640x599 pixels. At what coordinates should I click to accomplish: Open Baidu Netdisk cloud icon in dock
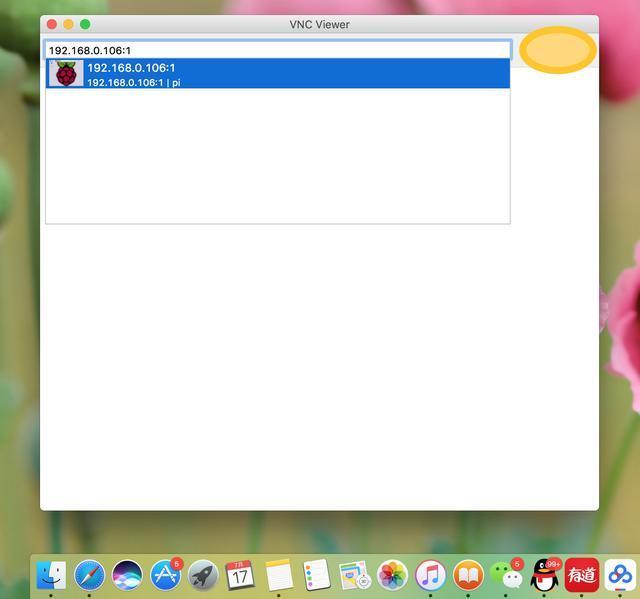click(x=620, y=575)
